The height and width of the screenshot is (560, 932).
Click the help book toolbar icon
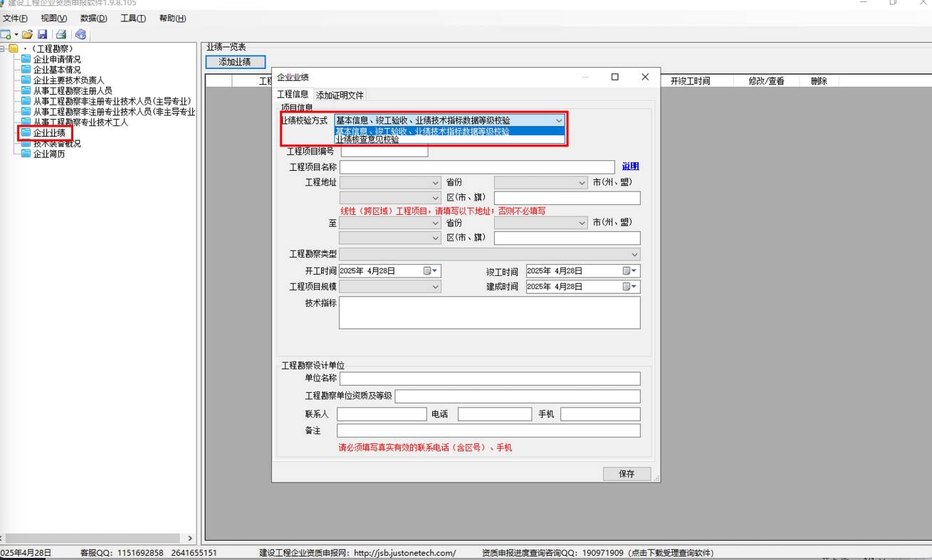click(x=80, y=34)
